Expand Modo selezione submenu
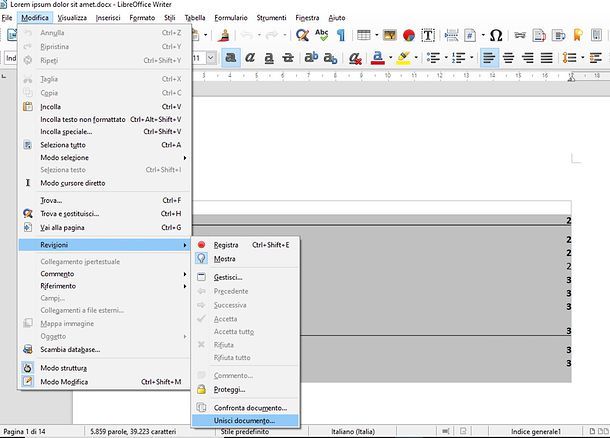 (104, 158)
